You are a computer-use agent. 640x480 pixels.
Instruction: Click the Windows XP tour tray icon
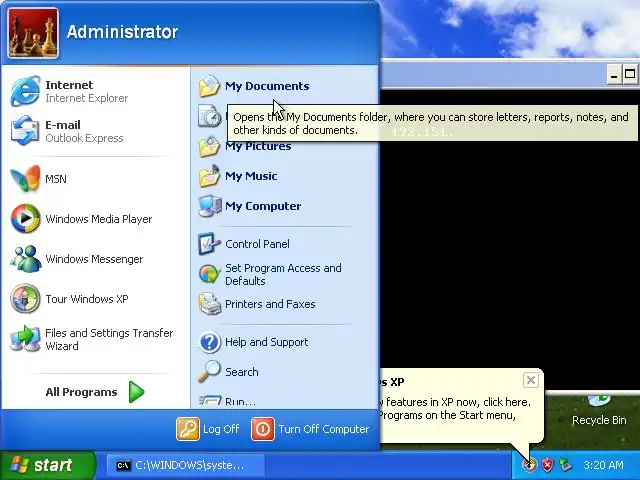[529, 464]
